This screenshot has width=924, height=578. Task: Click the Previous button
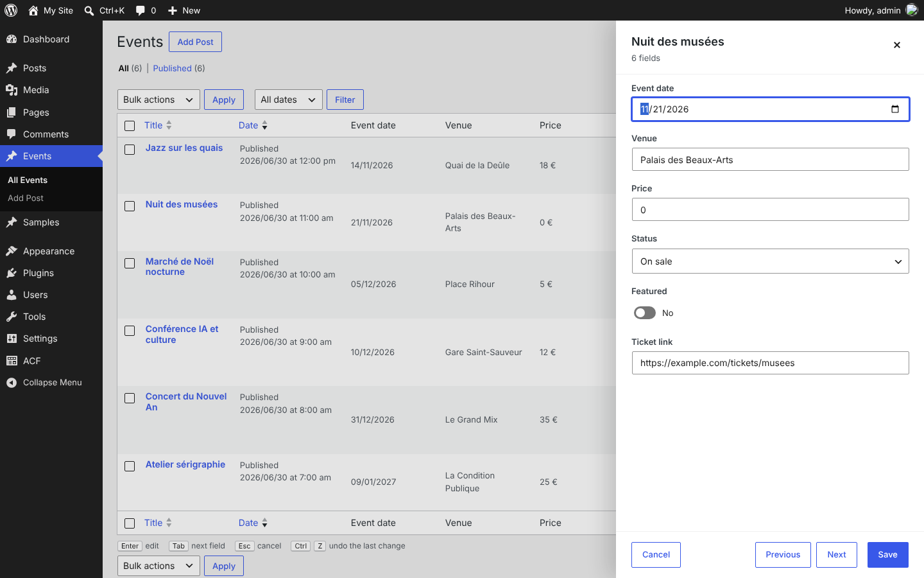pyautogui.click(x=783, y=555)
